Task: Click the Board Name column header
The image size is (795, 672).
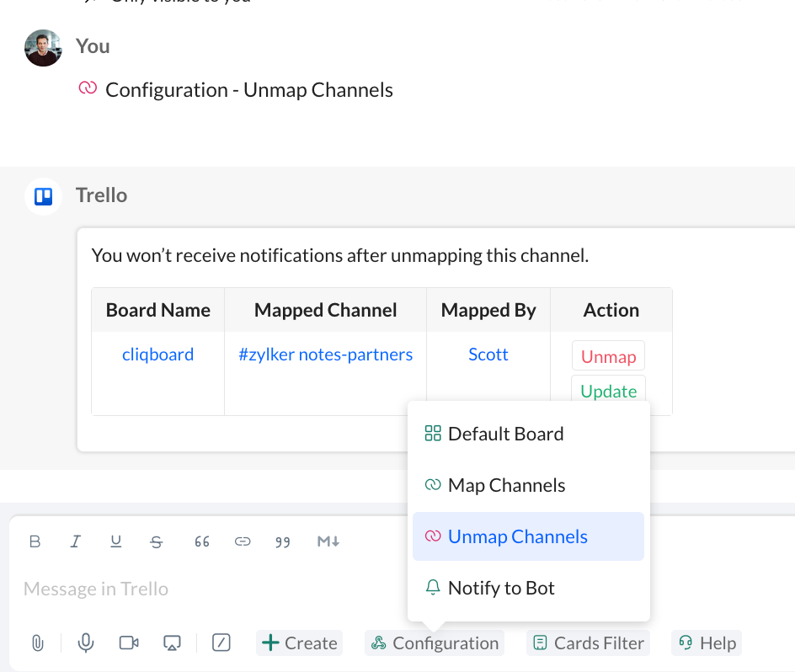Action: pyautogui.click(x=157, y=310)
